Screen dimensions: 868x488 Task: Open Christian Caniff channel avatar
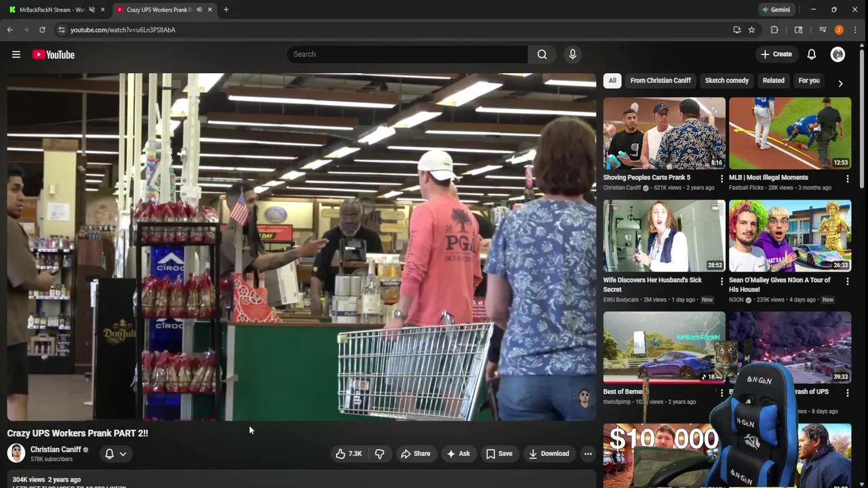tap(16, 453)
